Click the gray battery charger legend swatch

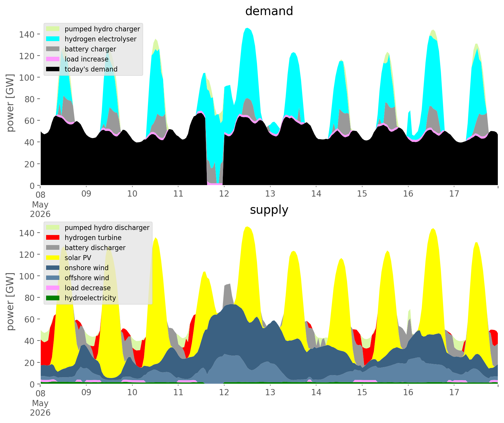[53, 49]
